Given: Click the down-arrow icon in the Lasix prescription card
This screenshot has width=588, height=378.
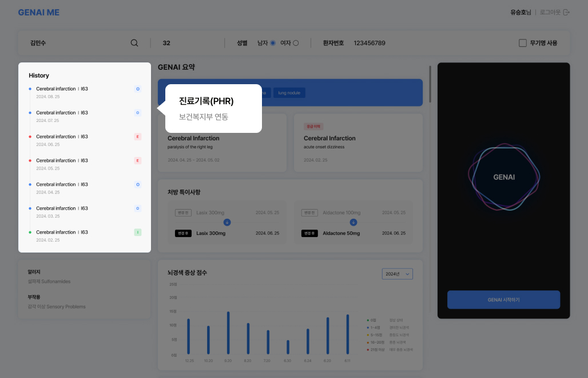Looking at the screenshot, I should pos(227,222).
